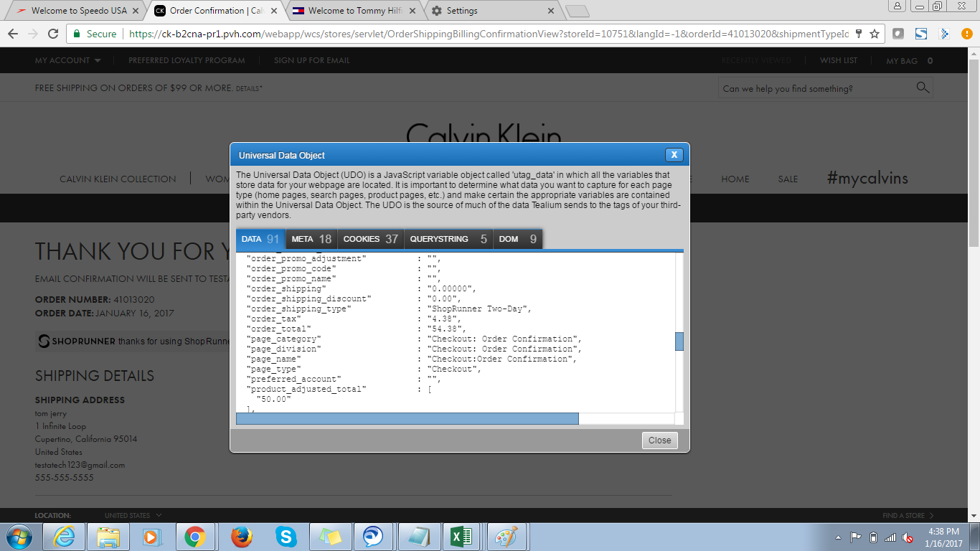
Task: Show hidden system tray icons
Action: [x=839, y=537]
